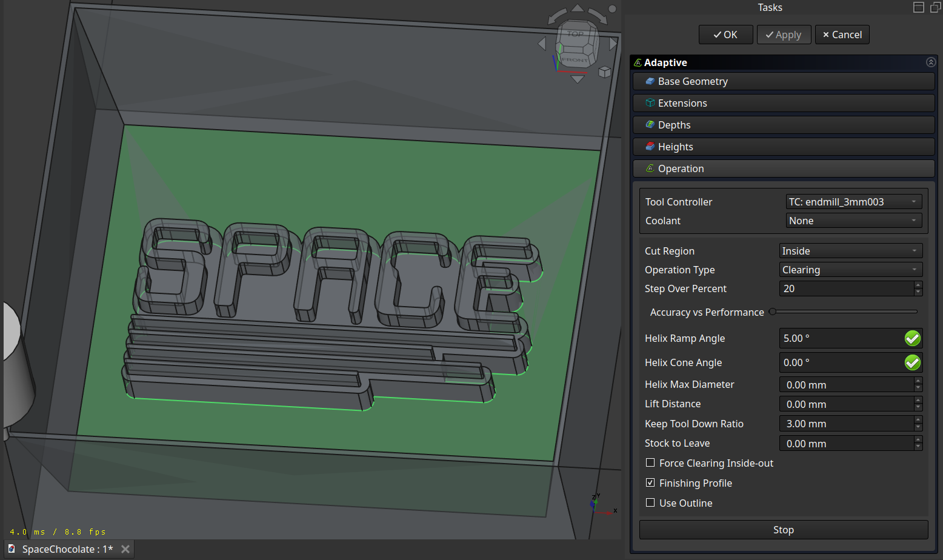Click the Apply button
The width and height of the screenshot is (943, 560).
point(784,35)
